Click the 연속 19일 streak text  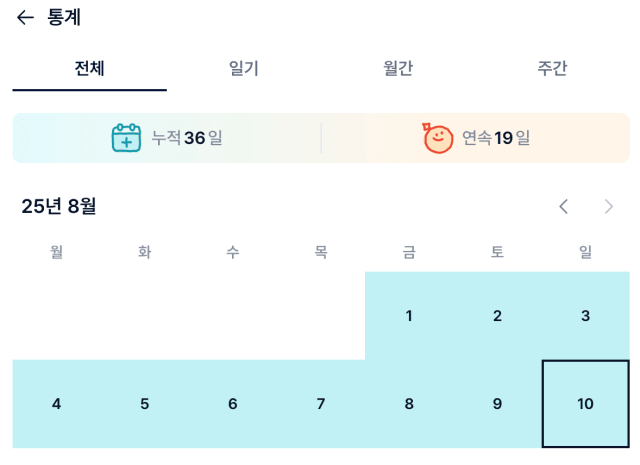(496, 138)
